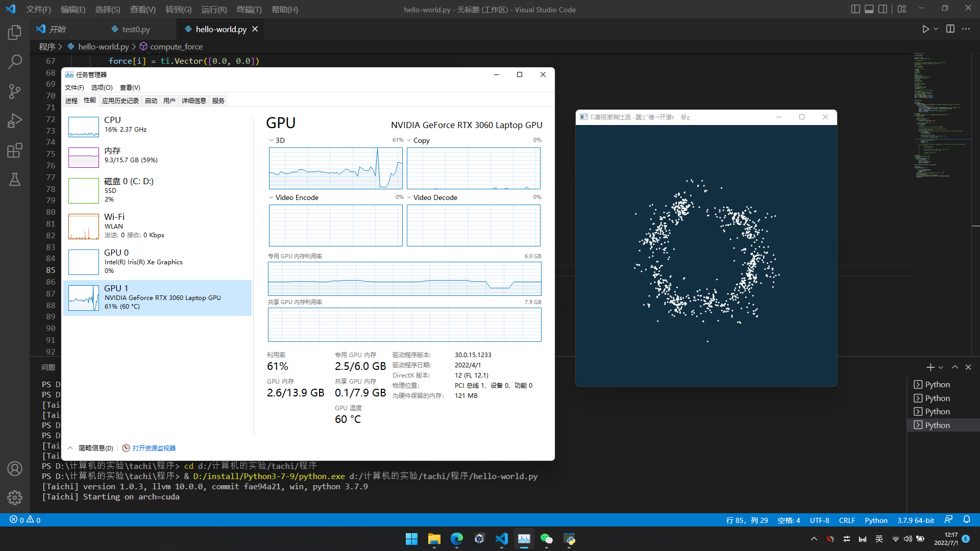Switch to the 进程 tab in Task Manager

[x=71, y=101]
